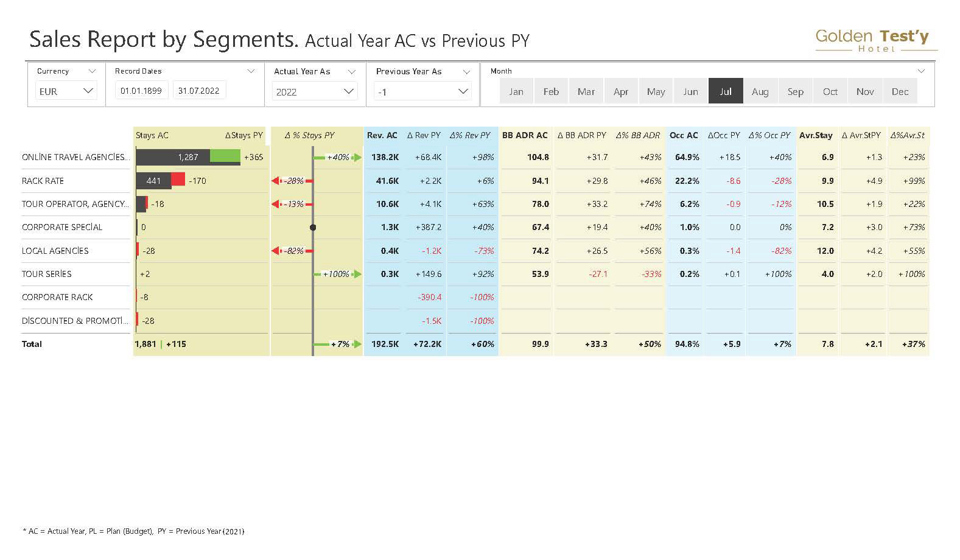Click the -13% red arrow for TOUR OPERATOR
The image size is (960, 560).
coord(292,204)
